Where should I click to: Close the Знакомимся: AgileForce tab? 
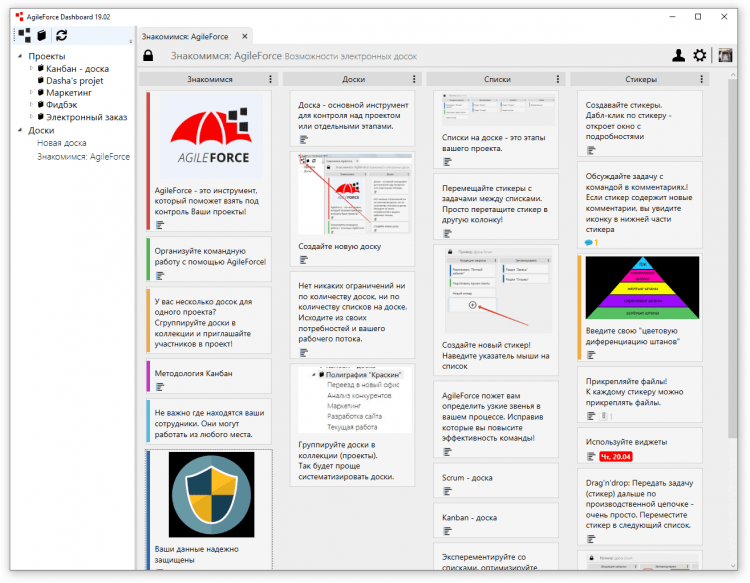tap(244, 36)
